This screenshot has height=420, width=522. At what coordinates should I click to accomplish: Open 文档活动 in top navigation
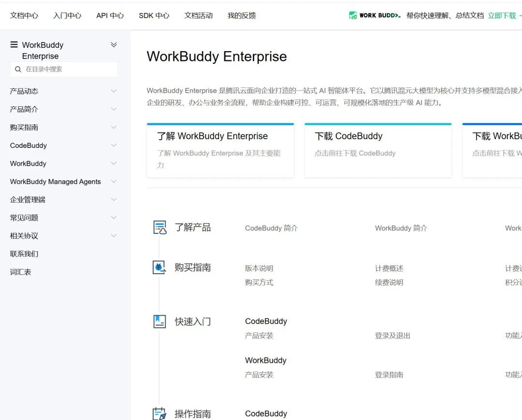[199, 15]
